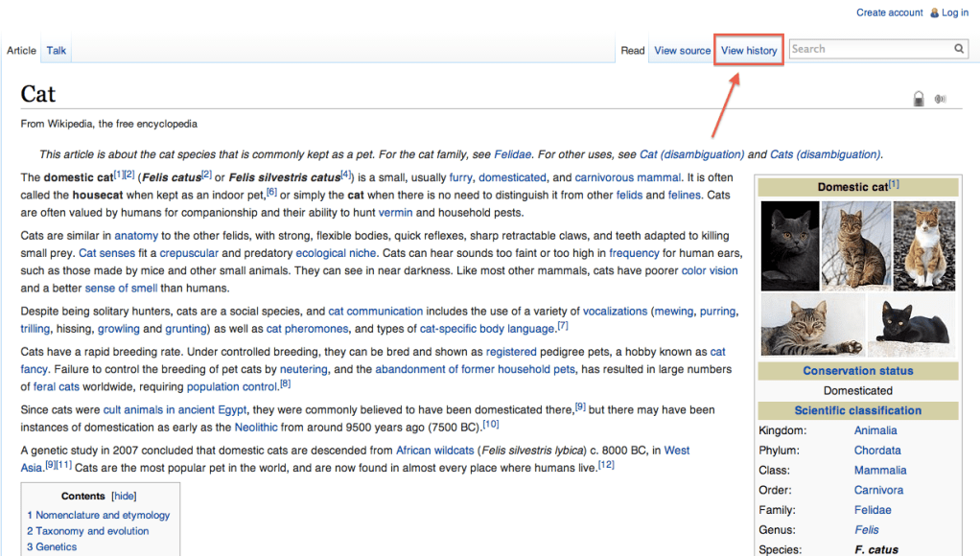Open the orange and white cat thumbnail
This screenshot has height=556, width=980.
point(924,245)
